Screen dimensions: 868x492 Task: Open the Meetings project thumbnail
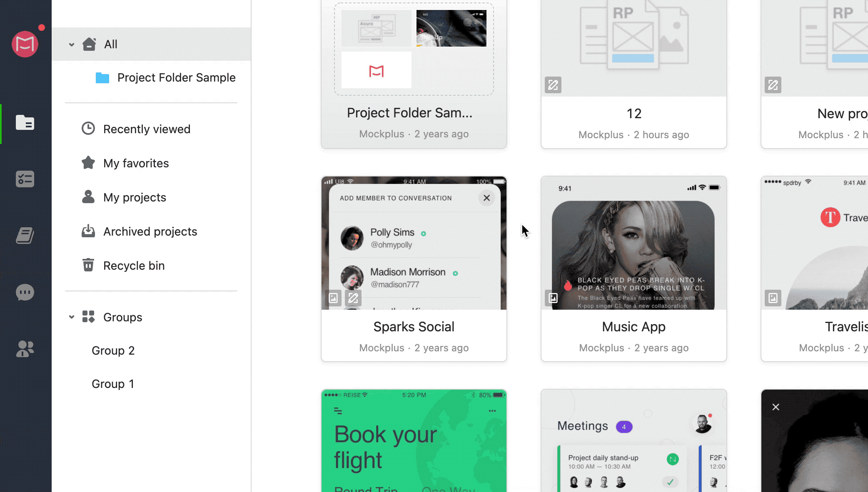(634, 441)
